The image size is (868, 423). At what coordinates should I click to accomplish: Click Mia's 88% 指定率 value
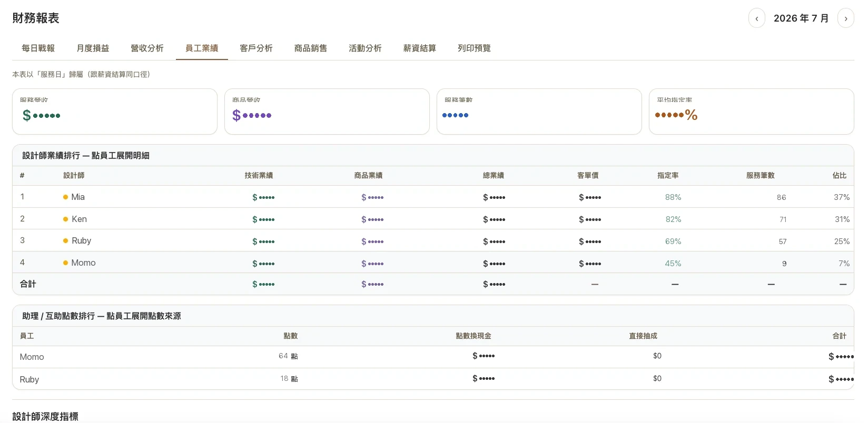pyautogui.click(x=673, y=197)
